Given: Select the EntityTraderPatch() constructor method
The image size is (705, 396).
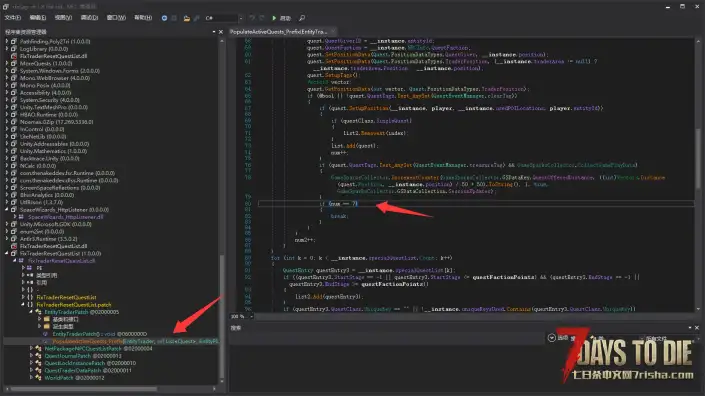Looking at the screenshot, I should coord(99,334).
